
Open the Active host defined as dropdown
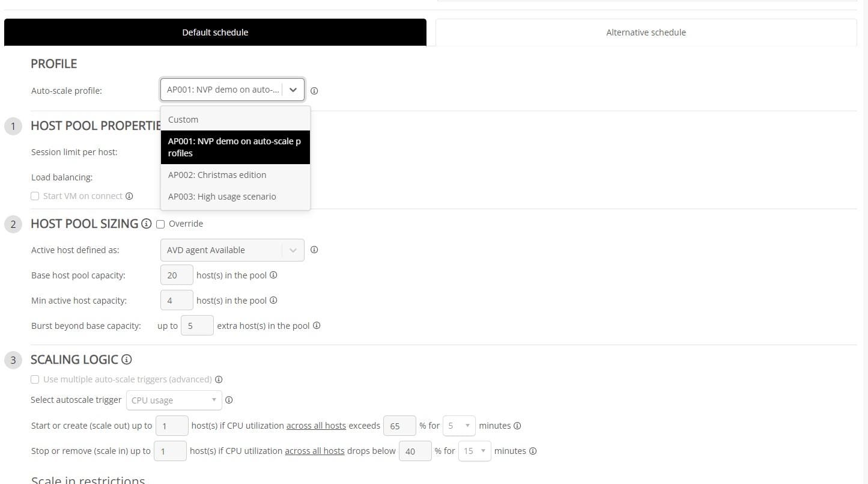[232, 250]
